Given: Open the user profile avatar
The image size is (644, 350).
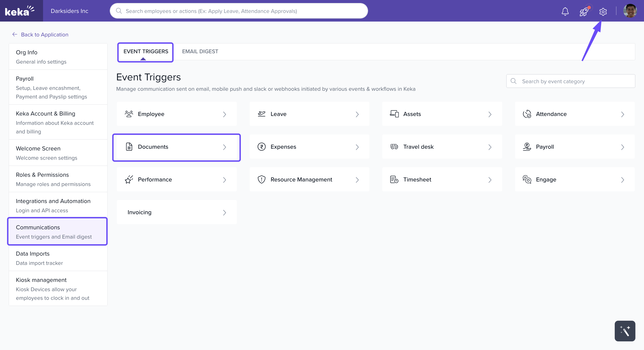Looking at the screenshot, I should point(630,11).
